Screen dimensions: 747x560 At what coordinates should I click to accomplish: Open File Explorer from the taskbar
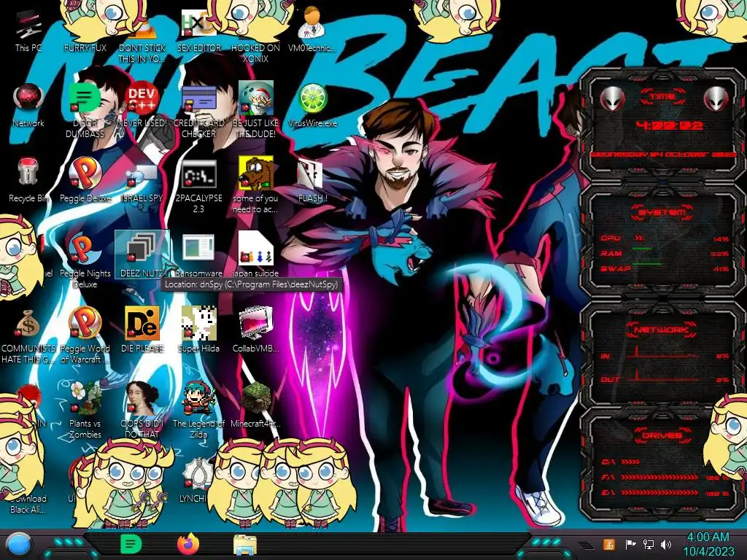point(245,545)
